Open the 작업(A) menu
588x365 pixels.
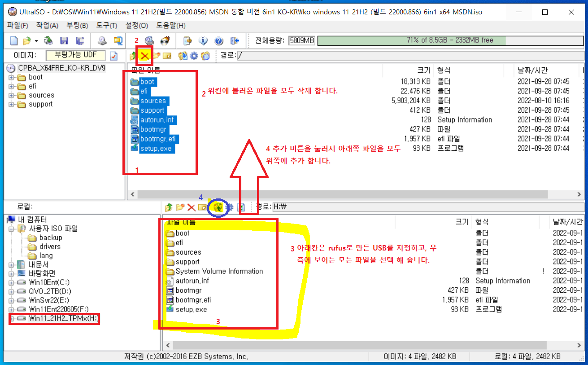click(47, 26)
